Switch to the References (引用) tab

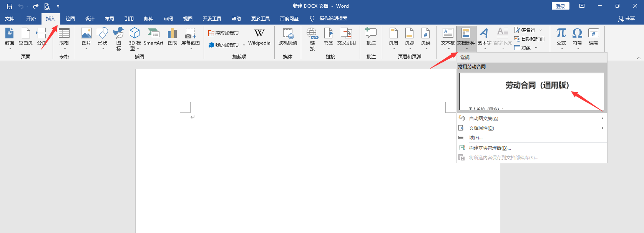129,18
